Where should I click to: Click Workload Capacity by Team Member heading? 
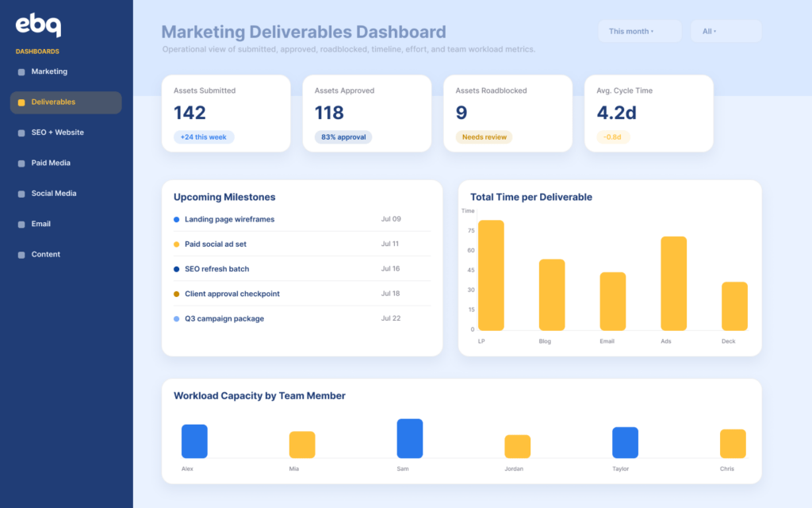click(259, 395)
